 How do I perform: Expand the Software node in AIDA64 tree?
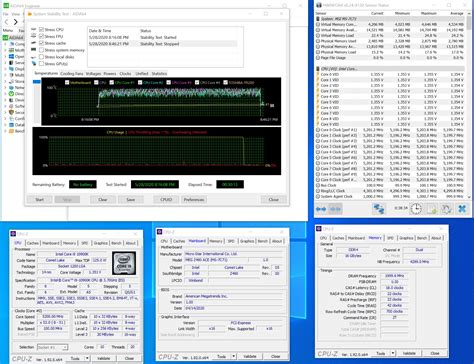[5, 106]
